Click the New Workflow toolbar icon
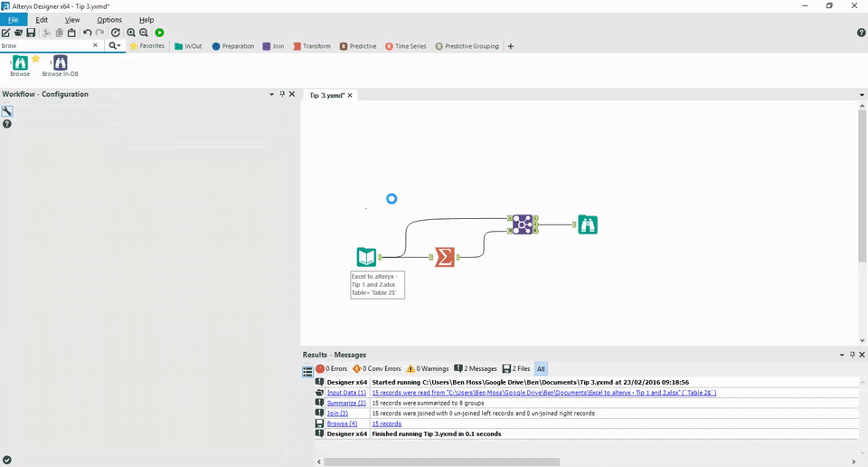 (5, 33)
